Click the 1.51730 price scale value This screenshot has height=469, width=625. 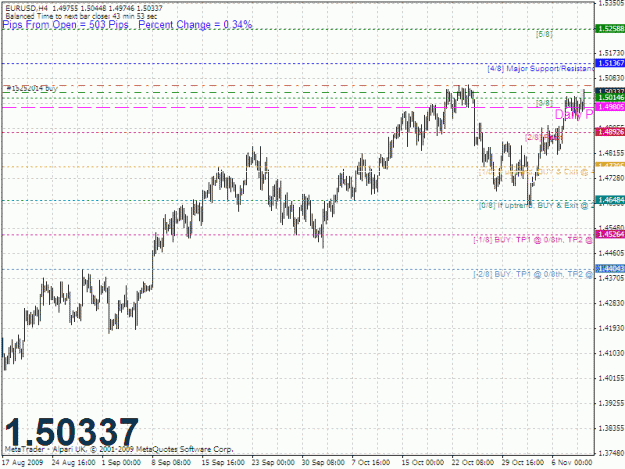[x=611, y=53]
